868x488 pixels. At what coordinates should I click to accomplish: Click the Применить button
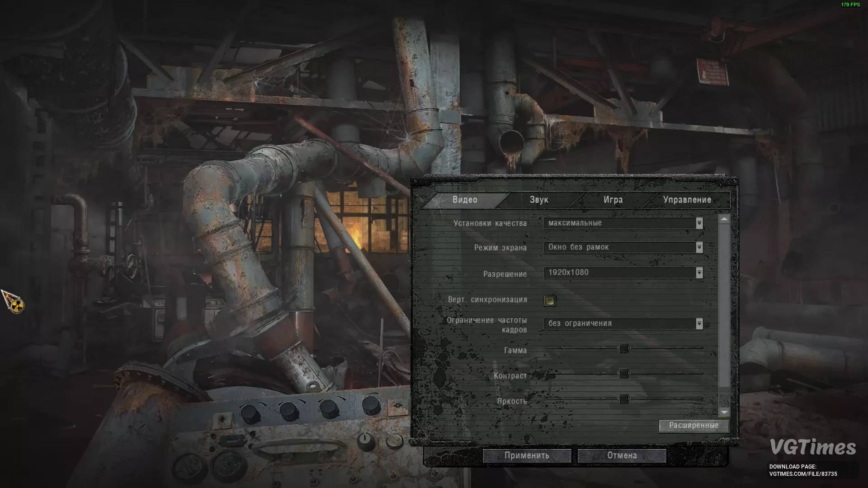(527, 455)
